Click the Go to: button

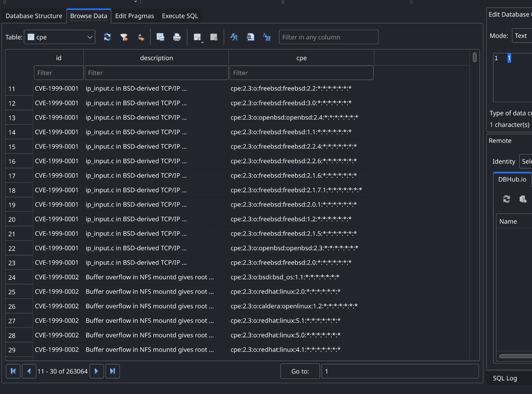(x=300, y=371)
